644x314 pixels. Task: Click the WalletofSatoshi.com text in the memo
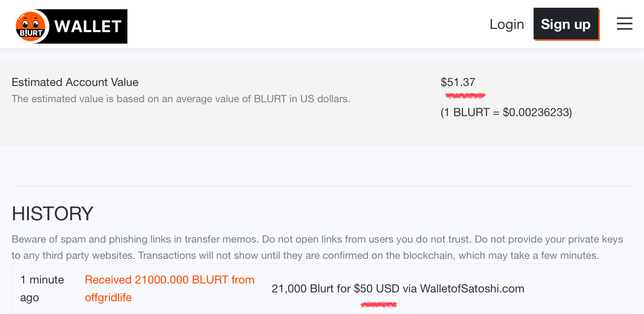click(472, 289)
